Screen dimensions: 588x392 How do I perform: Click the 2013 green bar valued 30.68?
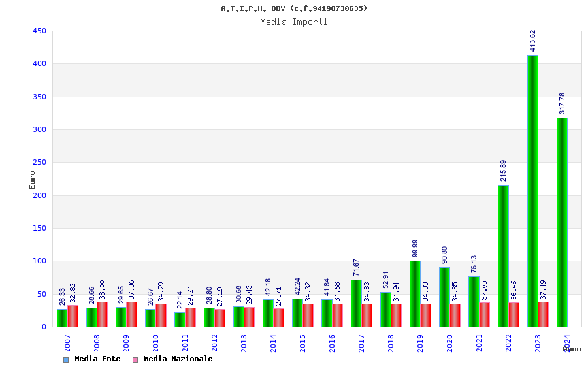click(x=238, y=317)
